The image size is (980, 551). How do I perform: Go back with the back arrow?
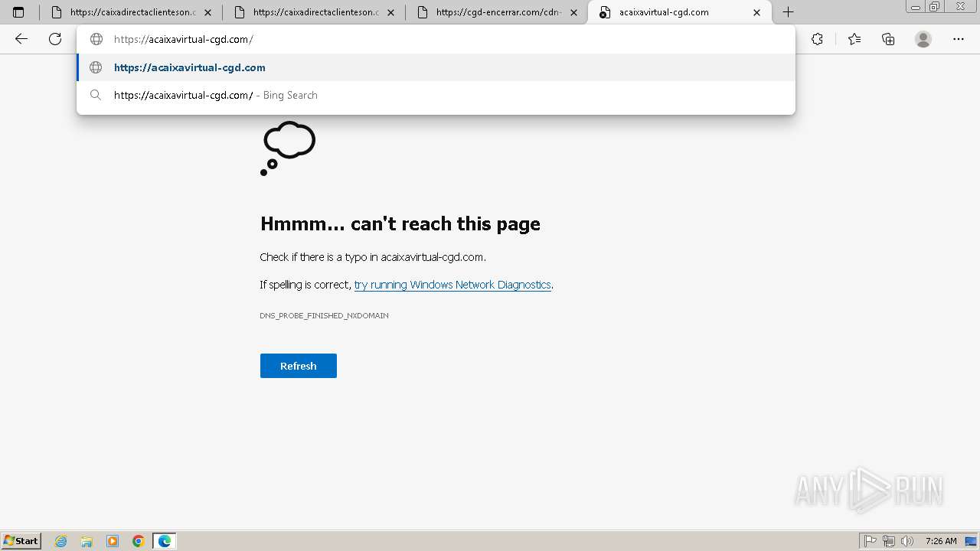coord(21,39)
